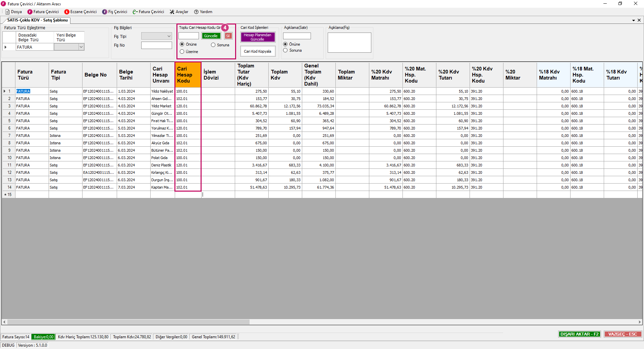Click cari kod 120.01 in Deniz Plastik row

click(188, 165)
